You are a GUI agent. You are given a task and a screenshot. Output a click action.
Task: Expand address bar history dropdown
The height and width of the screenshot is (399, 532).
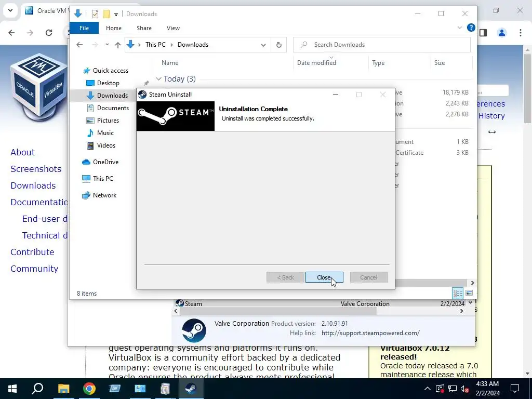tap(263, 45)
